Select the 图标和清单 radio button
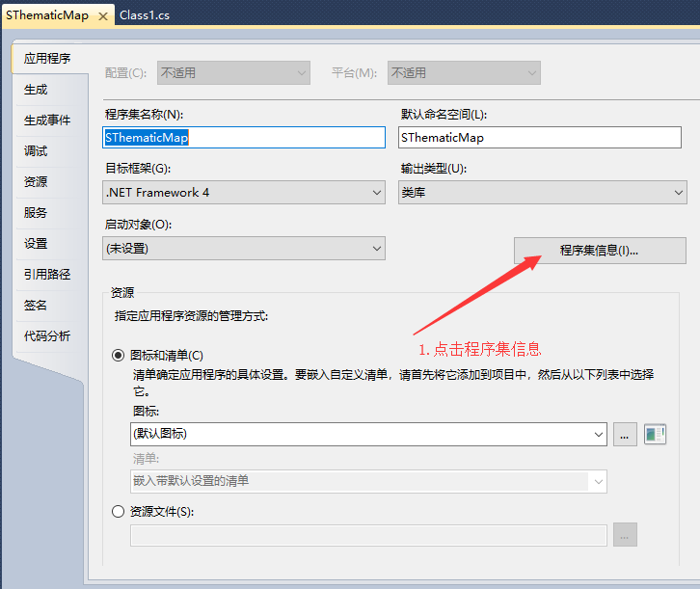Viewport: 700px width, 589px height. (118, 355)
